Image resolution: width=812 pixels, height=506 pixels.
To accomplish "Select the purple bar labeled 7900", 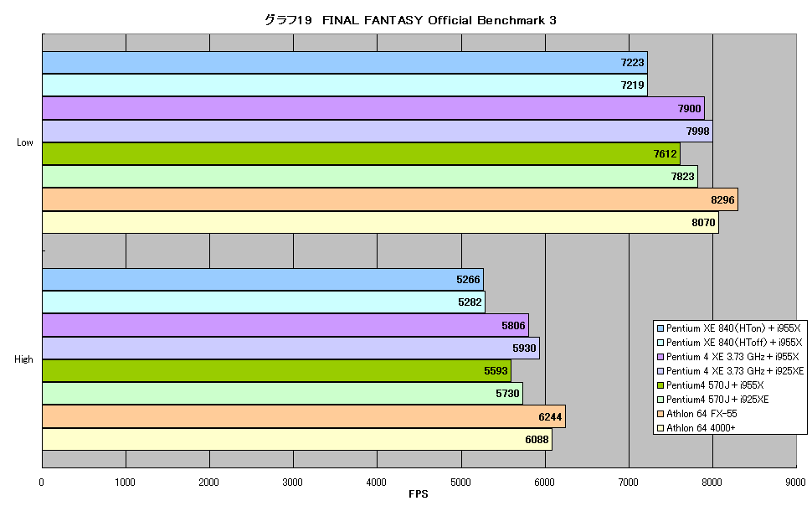I will [x=373, y=108].
